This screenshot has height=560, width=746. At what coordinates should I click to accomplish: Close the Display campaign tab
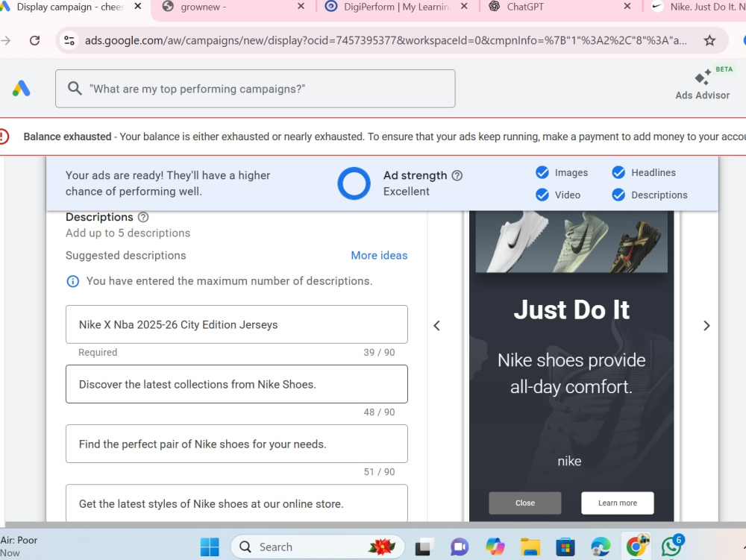point(137,7)
